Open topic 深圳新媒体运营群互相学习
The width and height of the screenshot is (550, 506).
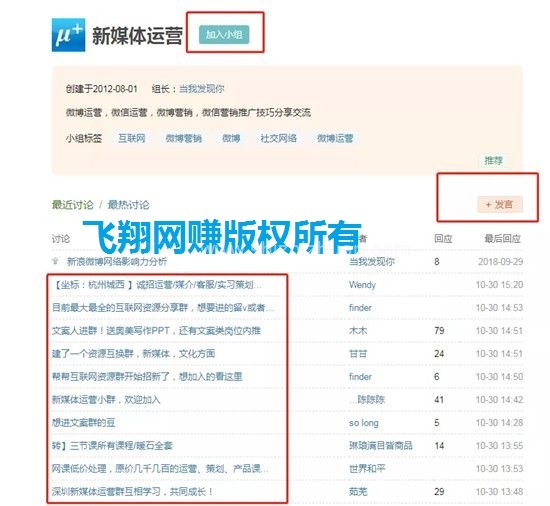pos(132,492)
